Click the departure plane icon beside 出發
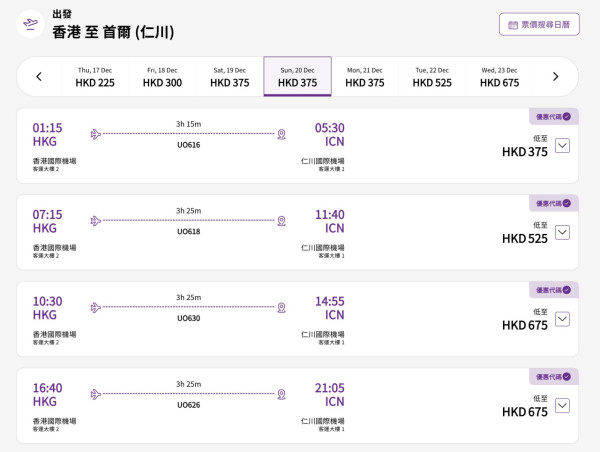Viewport: 600px width, 452px height. point(31,24)
